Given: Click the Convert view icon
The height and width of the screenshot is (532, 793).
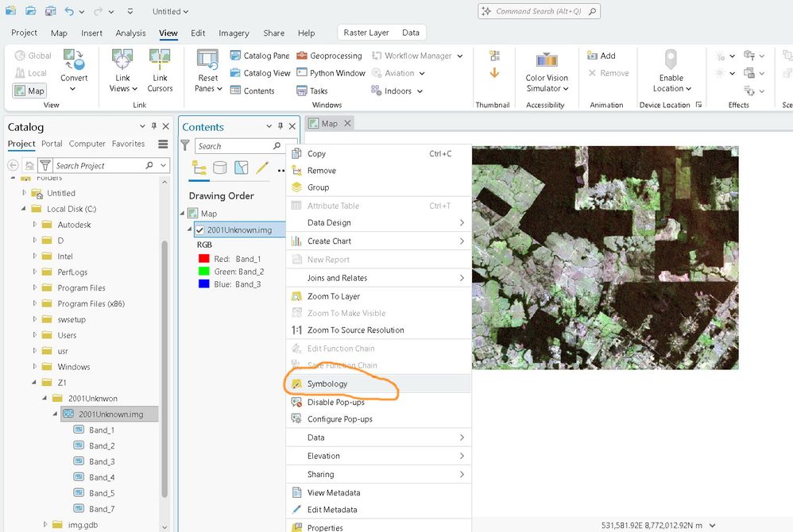Looking at the screenshot, I should point(74,60).
